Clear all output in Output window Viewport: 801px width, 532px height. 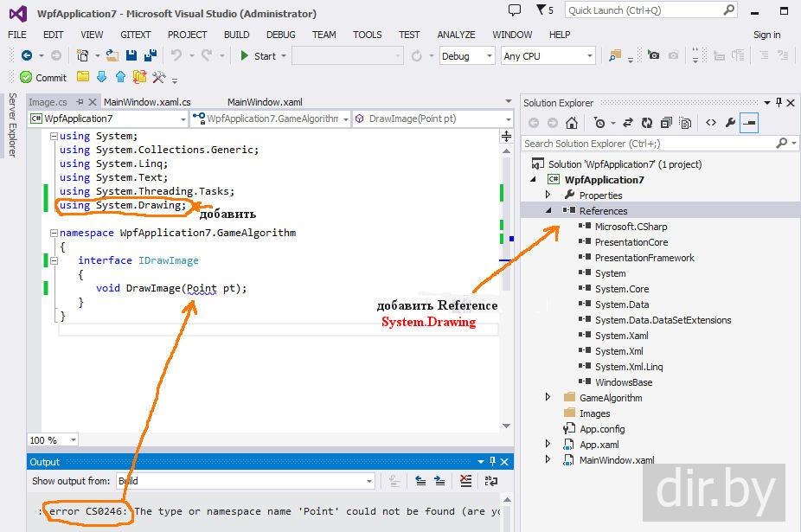(466, 481)
